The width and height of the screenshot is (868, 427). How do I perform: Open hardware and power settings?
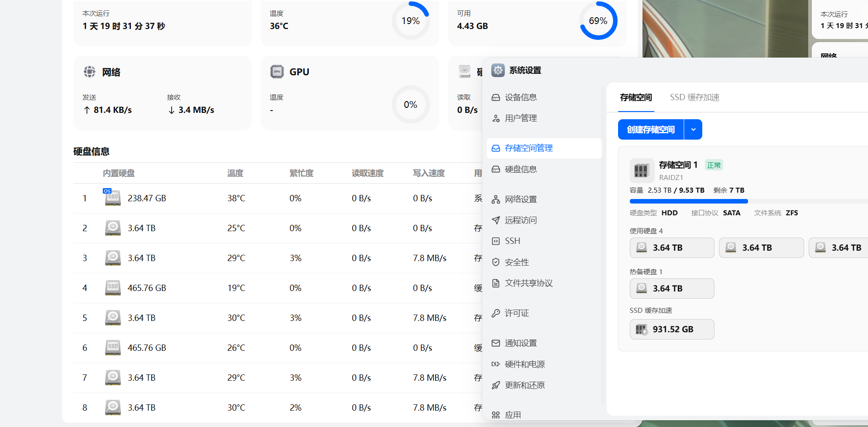pos(524,364)
